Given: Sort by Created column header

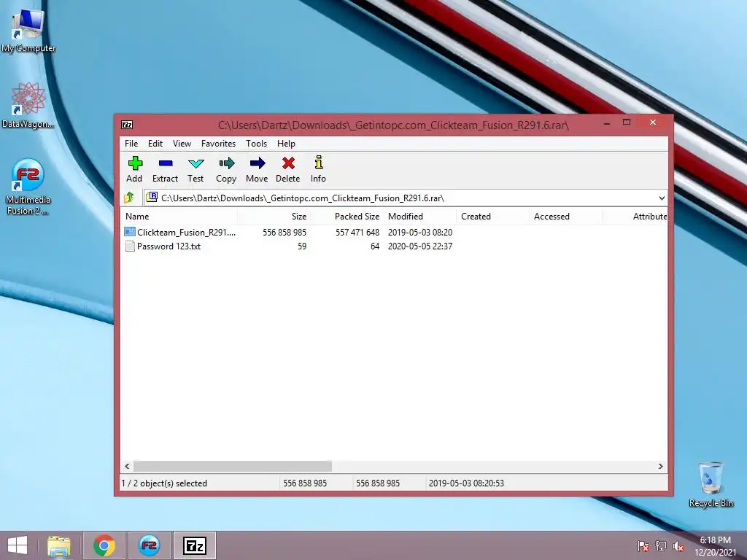Looking at the screenshot, I should tap(492, 216).
